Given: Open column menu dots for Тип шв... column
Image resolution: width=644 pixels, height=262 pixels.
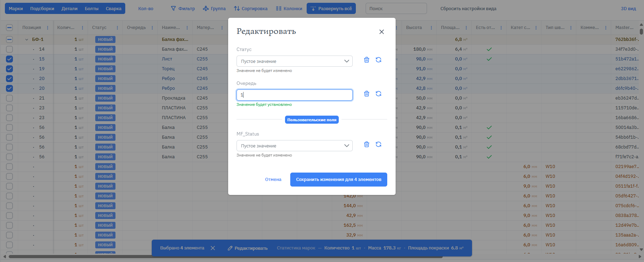Looking at the screenshot, I should (571, 28).
